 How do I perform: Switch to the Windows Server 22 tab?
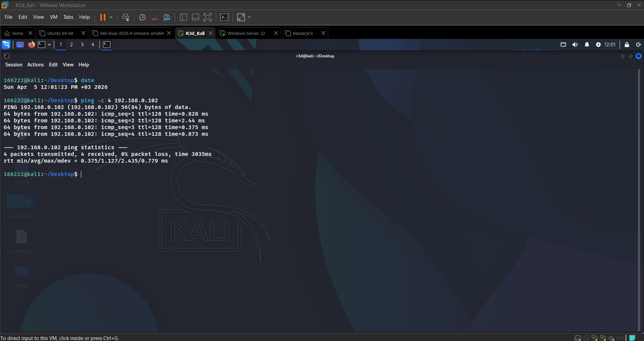point(246,33)
